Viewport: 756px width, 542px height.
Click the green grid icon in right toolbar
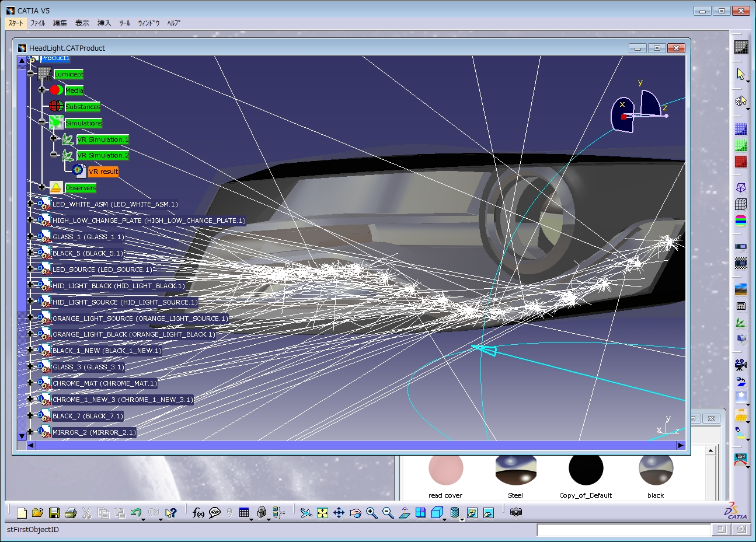click(741, 145)
